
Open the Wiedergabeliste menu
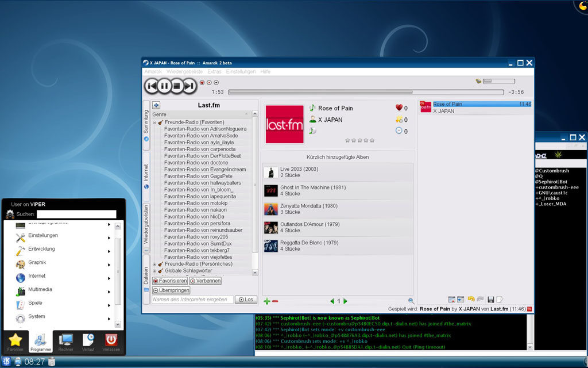coord(184,72)
